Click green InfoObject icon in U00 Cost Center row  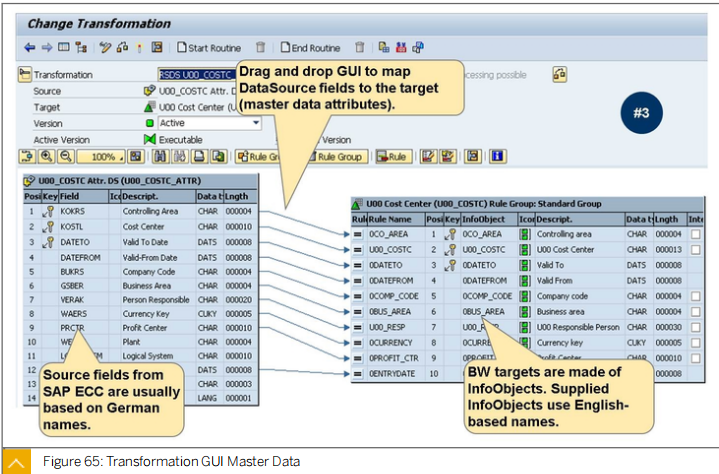coord(525,250)
